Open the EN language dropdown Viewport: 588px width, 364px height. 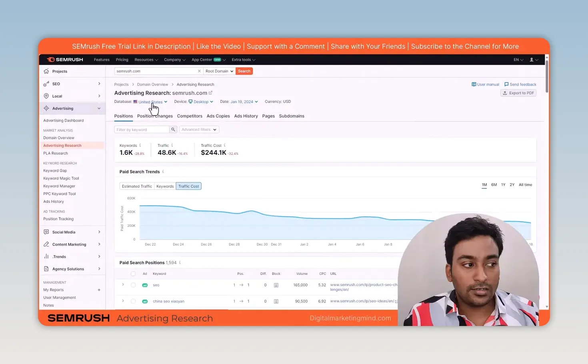click(x=518, y=60)
